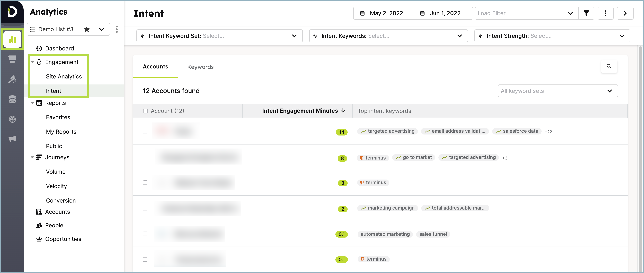Open My Reports

coord(61,132)
